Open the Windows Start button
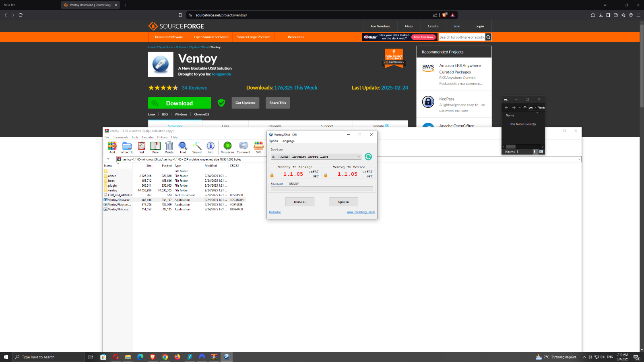 6,357
